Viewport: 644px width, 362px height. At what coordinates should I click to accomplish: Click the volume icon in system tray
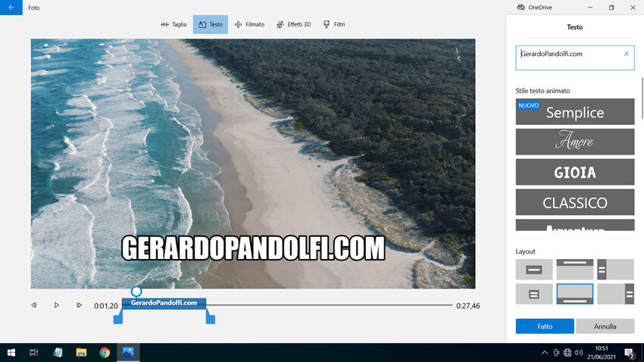(x=579, y=353)
